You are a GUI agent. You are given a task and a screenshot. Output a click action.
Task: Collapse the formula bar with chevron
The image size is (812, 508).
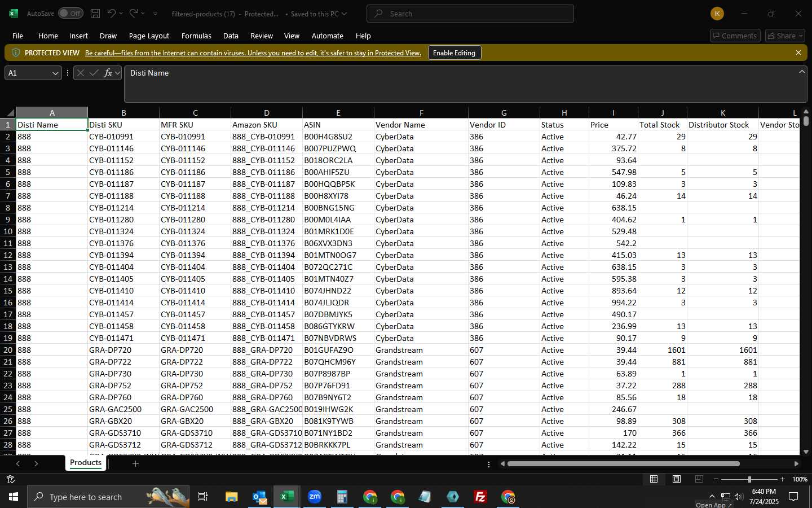[802, 72]
